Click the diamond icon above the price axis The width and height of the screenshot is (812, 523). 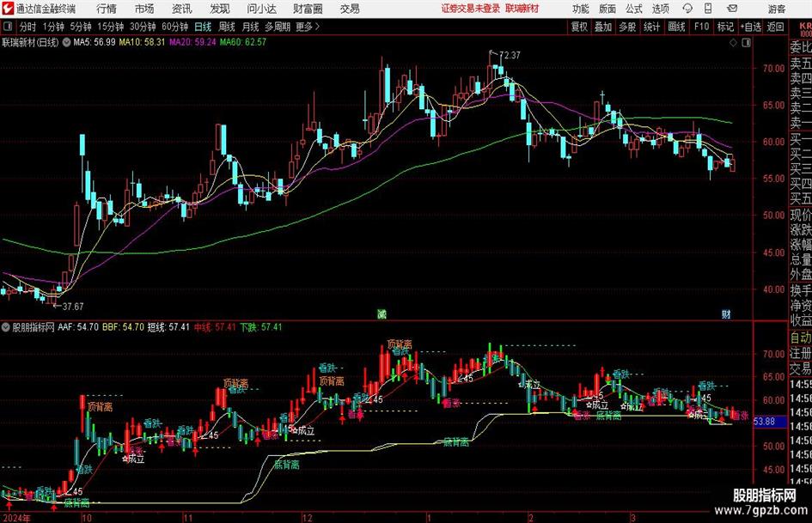tap(733, 42)
